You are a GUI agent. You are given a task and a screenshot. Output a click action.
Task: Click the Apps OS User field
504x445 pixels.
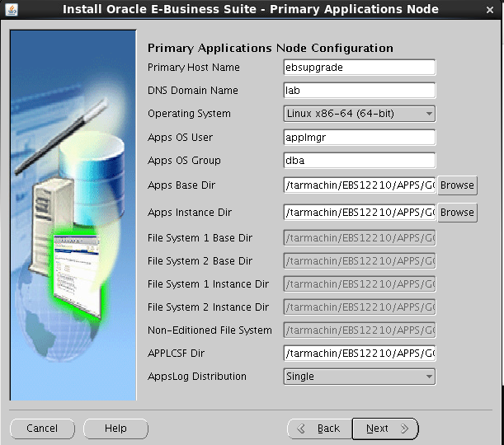360,138
